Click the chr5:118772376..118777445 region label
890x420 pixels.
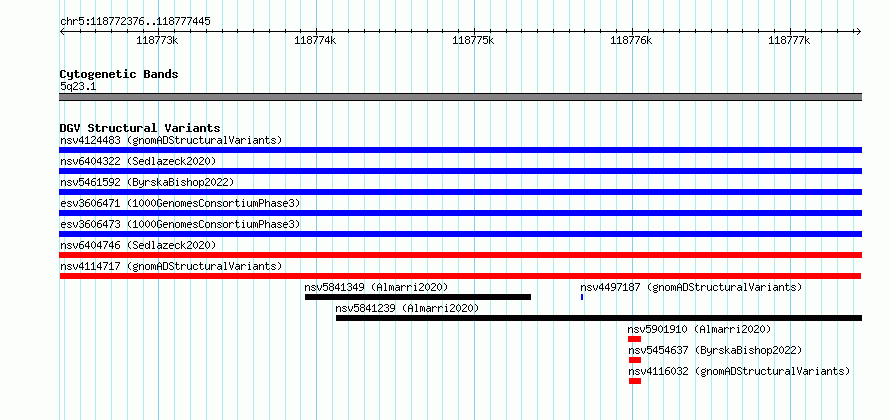(135, 22)
